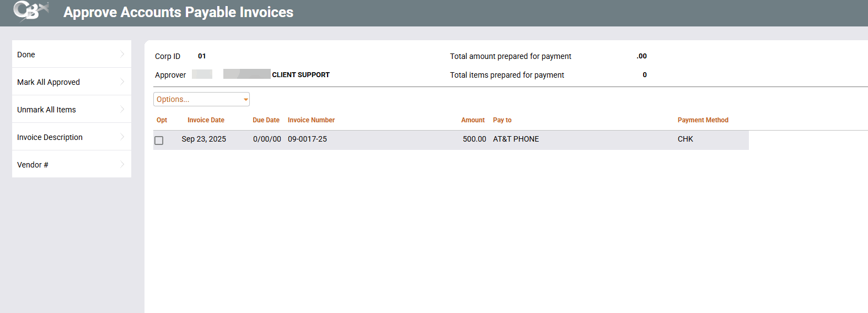
Task: Click the Invoice Number column header
Action: click(311, 120)
